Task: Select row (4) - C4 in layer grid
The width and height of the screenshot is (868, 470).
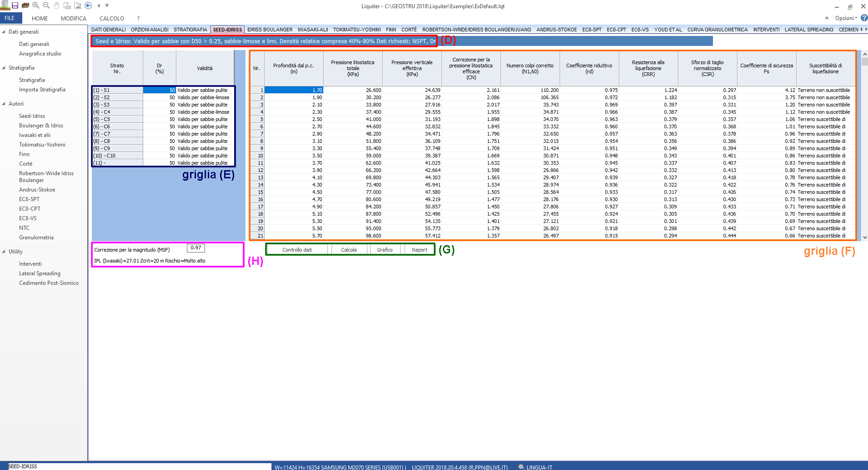Action: pos(163,112)
